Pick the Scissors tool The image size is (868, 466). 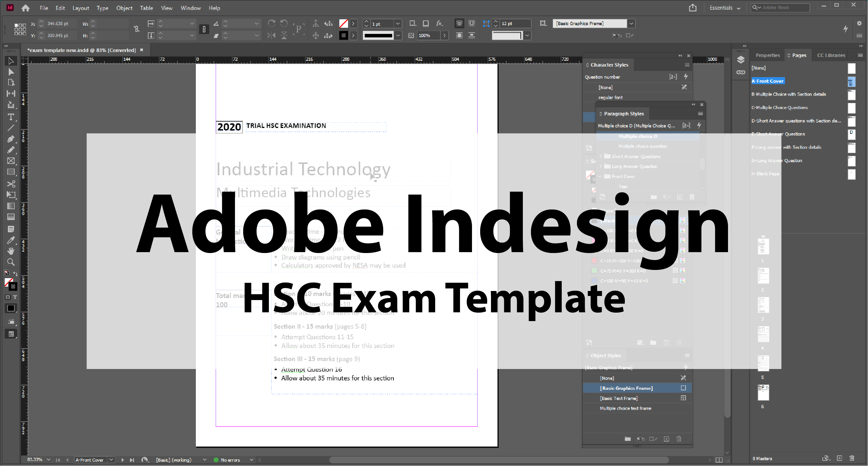click(x=11, y=184)
